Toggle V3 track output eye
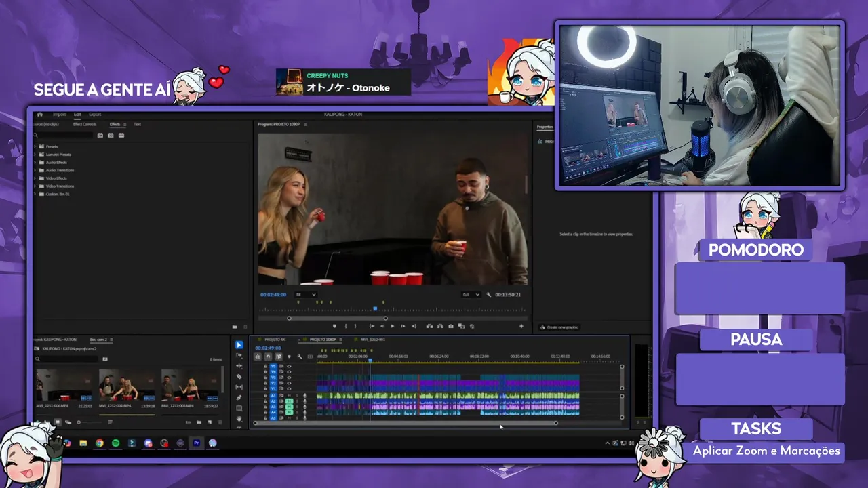 (289, 378)
